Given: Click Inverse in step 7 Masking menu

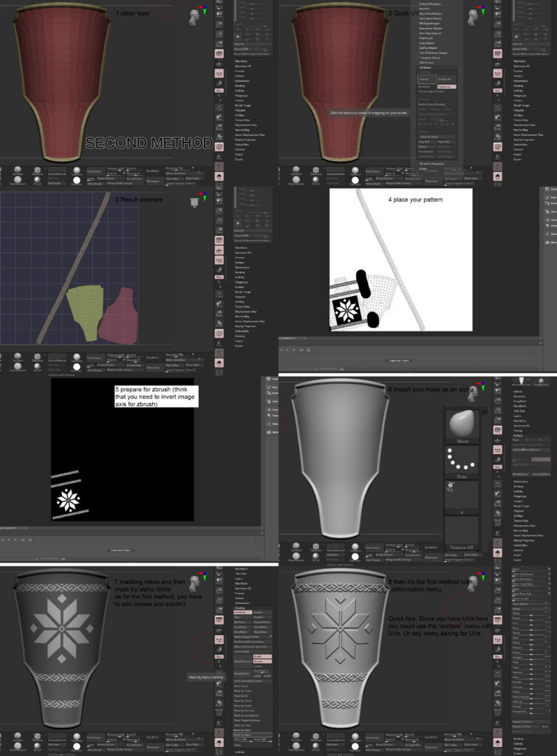Looking at the screenshot, I should [x=262, y=612].
